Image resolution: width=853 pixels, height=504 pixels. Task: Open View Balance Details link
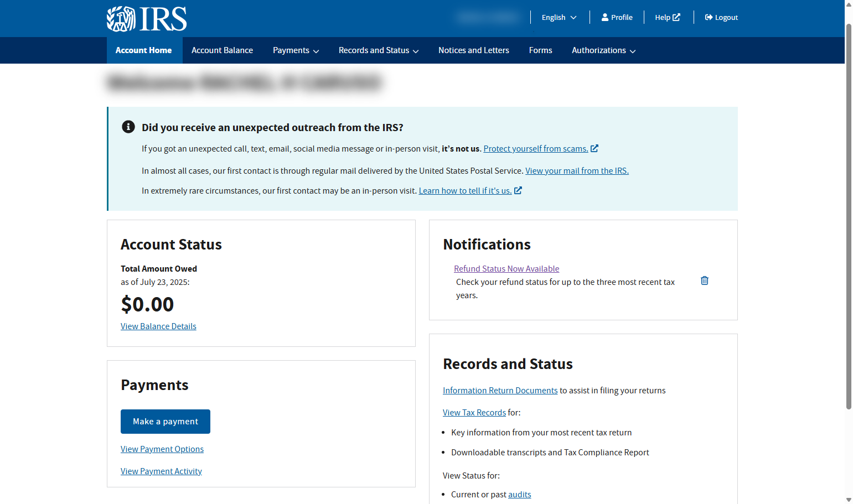(158, 326)
